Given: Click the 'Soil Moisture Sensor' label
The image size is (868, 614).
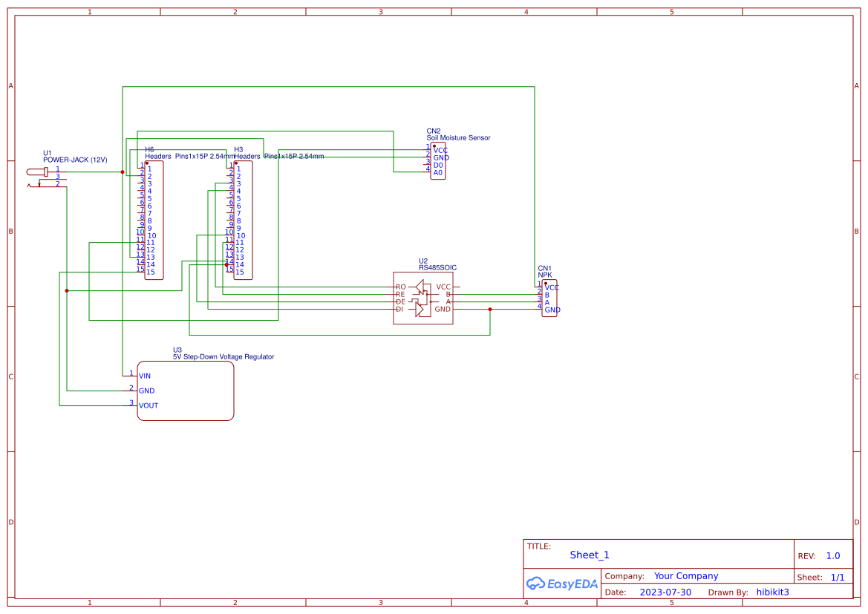Looking at the screenshot, I should (458, 138).
